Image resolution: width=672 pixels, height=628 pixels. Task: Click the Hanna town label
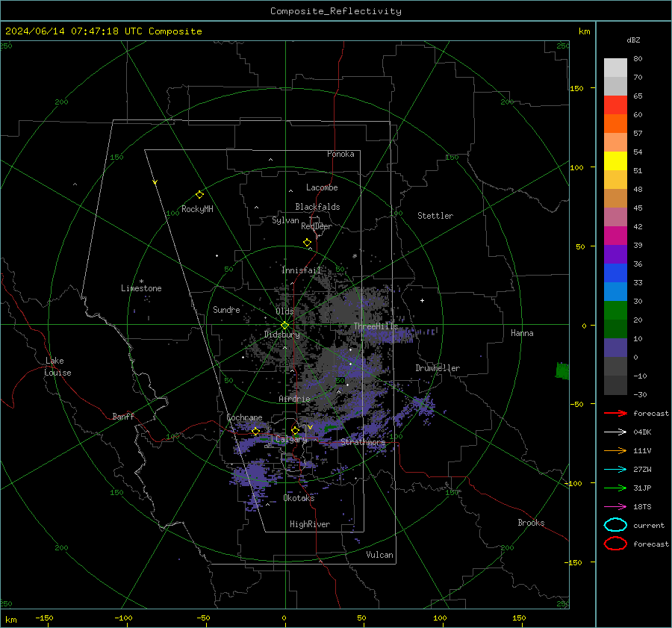coord(522,333)
